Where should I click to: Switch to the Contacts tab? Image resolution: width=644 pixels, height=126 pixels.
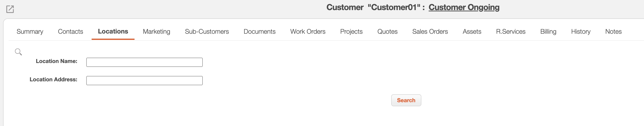(x=71, y=31)
